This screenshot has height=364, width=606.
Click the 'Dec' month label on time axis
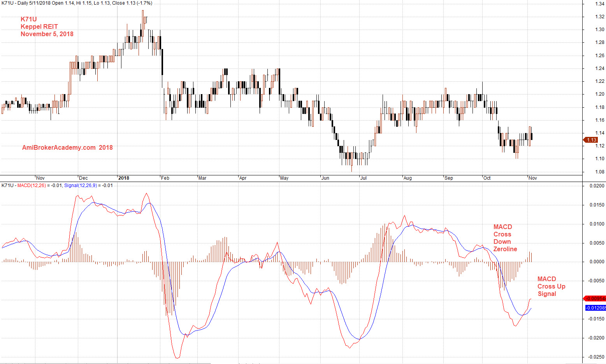click(83, 178)
